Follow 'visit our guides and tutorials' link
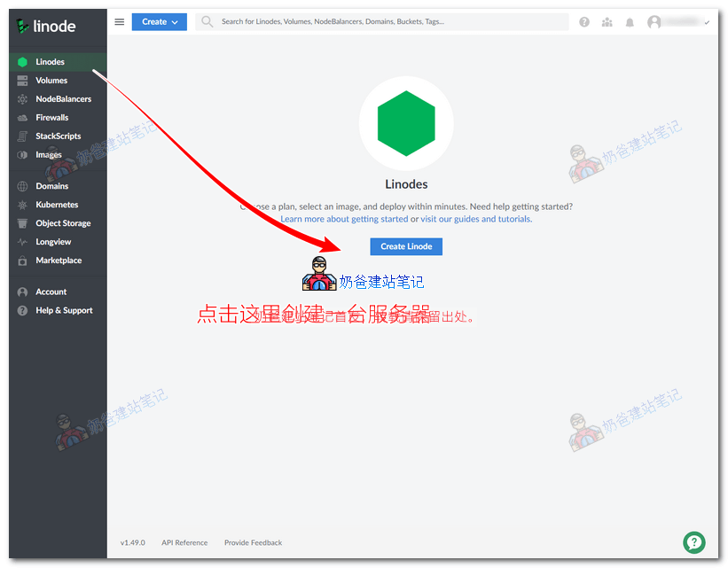This screenshot has width=728, height=568. 476,219
